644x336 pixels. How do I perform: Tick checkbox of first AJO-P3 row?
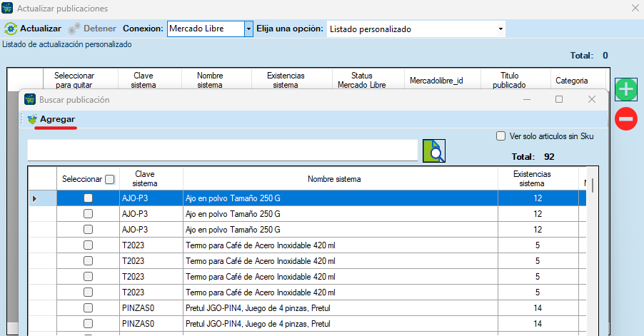pos(88,198)
